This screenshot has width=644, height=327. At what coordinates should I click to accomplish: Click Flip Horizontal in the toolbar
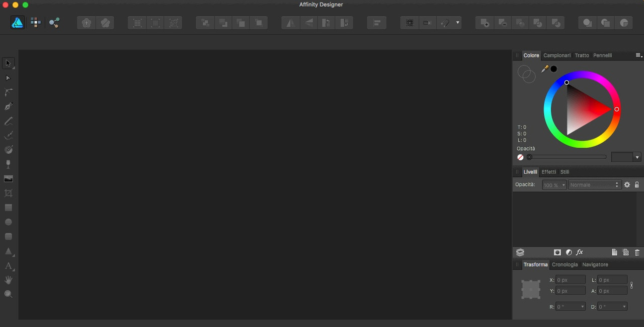290,23
